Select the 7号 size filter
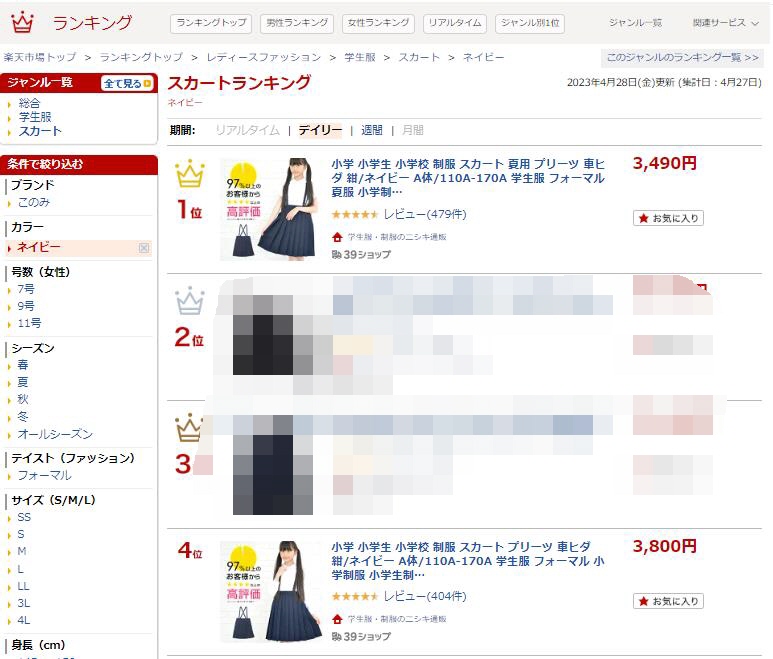Viewport: 773px width, 659px height. 26,289
